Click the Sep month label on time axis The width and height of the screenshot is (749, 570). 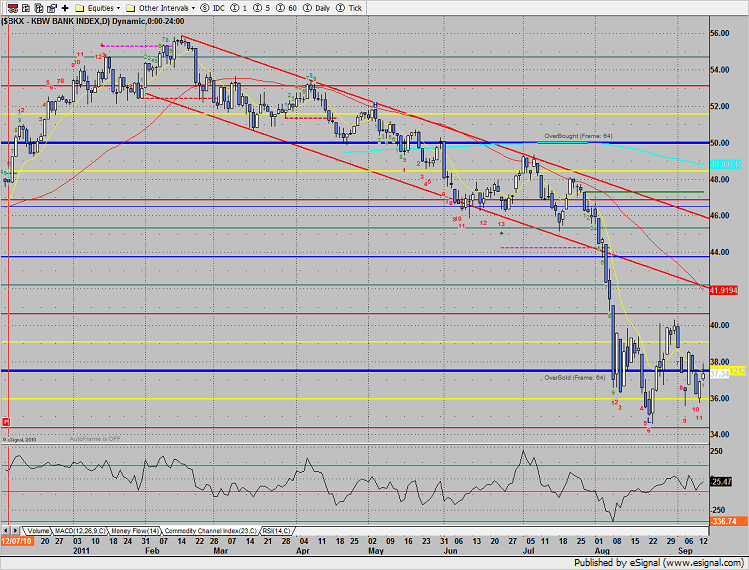[685, 551]
